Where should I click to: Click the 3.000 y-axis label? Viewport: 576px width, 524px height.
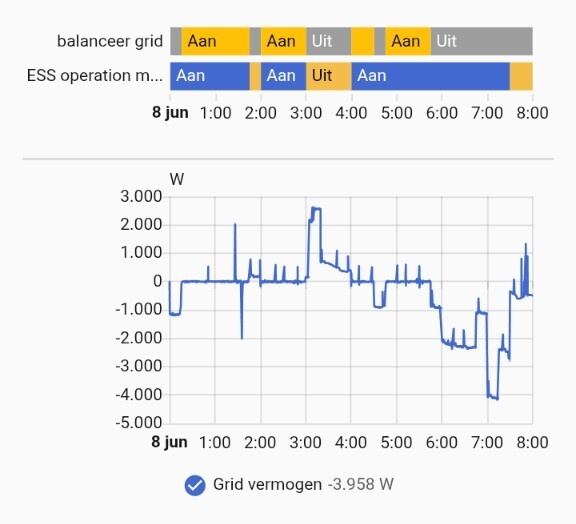tap(141, 197)
